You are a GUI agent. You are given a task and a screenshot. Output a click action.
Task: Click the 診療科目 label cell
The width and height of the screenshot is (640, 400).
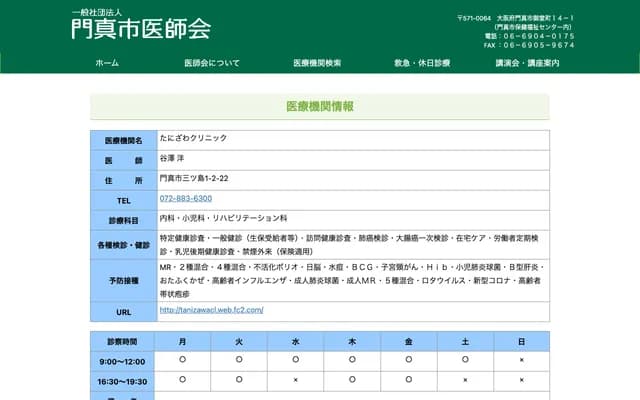124,220
